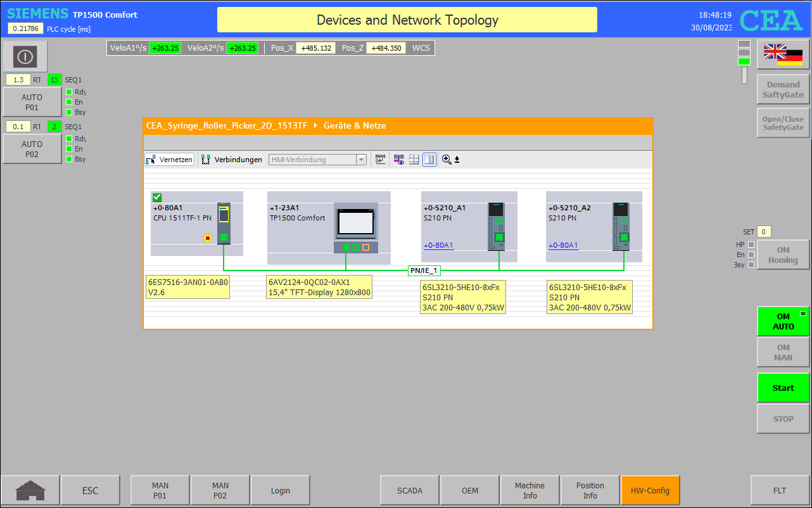Select the TP1500 Comfort panel image
This screenshot has height=508, width=812.
click(x=356, y=228)
